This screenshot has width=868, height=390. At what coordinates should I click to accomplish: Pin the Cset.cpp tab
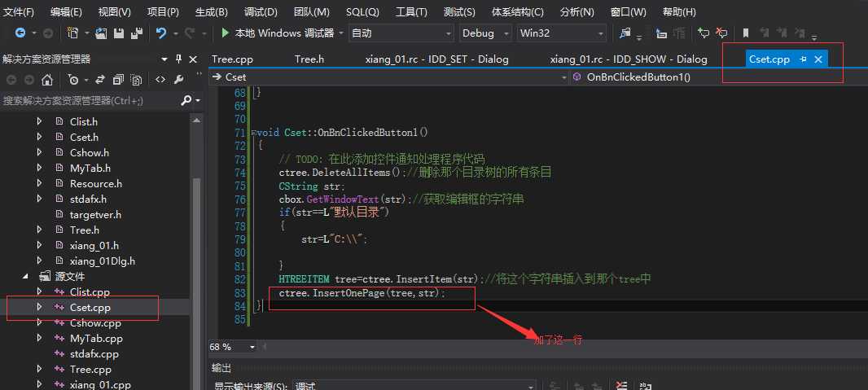(x=803, y=59)
